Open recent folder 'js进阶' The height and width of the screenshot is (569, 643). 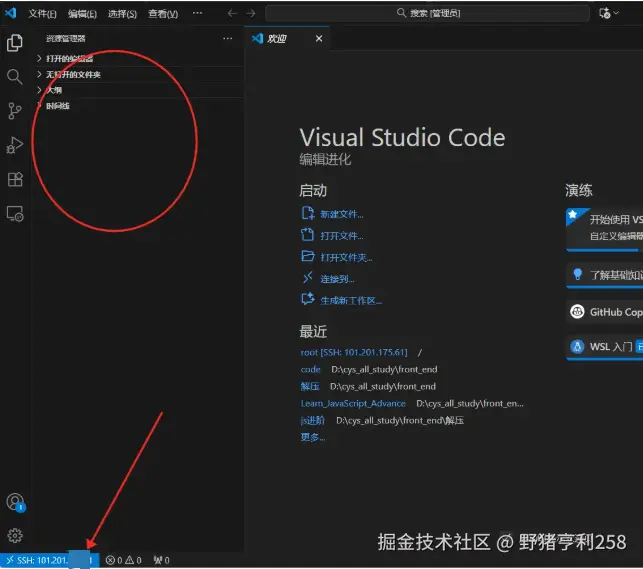(312, 421)
